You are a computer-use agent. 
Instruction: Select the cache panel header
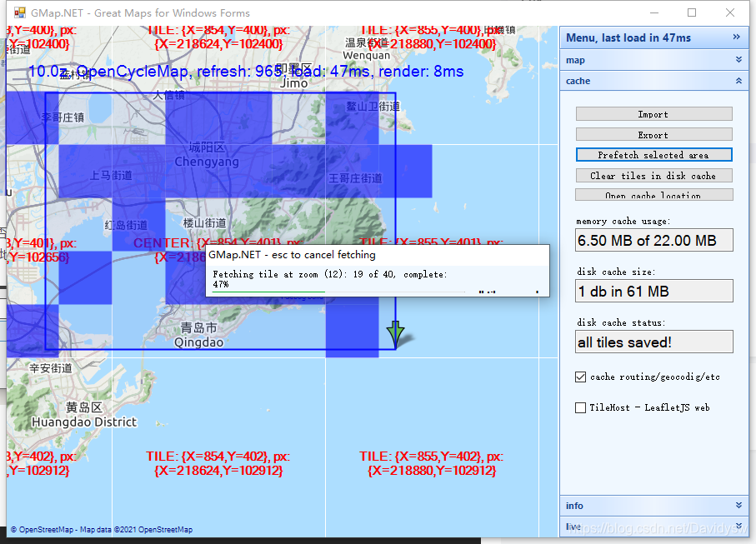pyautogui.click(x=653, y=81)
